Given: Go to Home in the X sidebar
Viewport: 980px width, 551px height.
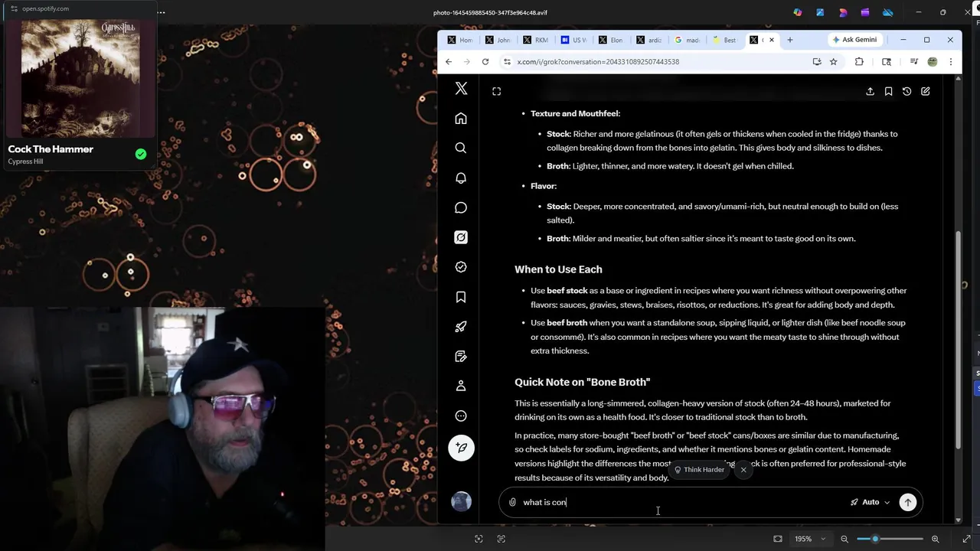Looking at the screenshot, I should 461,119.
